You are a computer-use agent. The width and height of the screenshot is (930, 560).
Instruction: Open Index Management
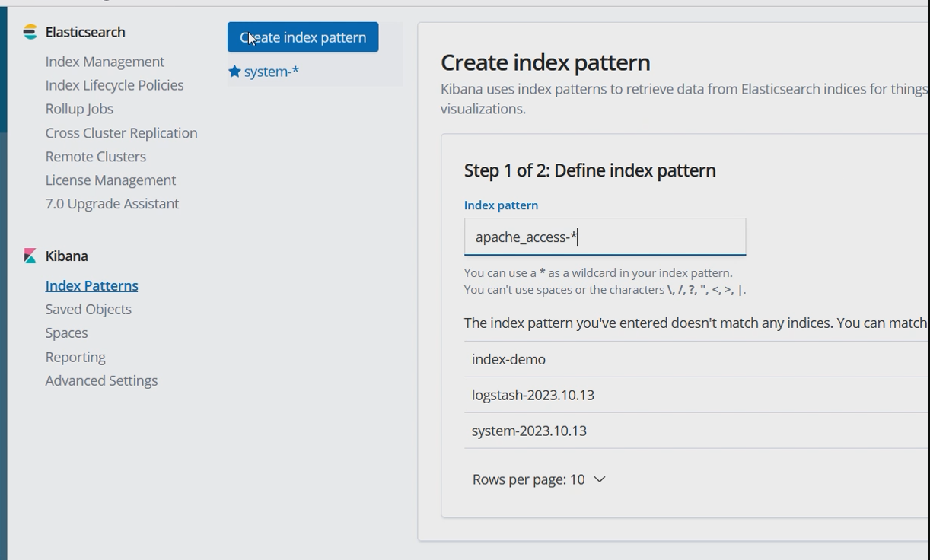coord(104,62)
